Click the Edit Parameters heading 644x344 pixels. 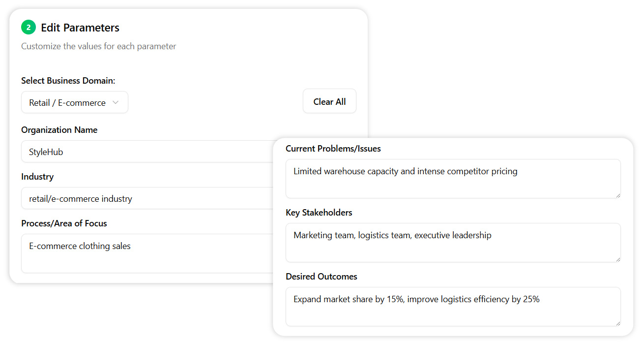(80, 28)
